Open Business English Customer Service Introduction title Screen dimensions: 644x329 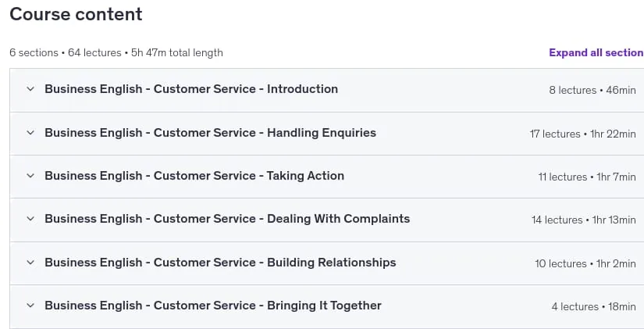(191, 89)
